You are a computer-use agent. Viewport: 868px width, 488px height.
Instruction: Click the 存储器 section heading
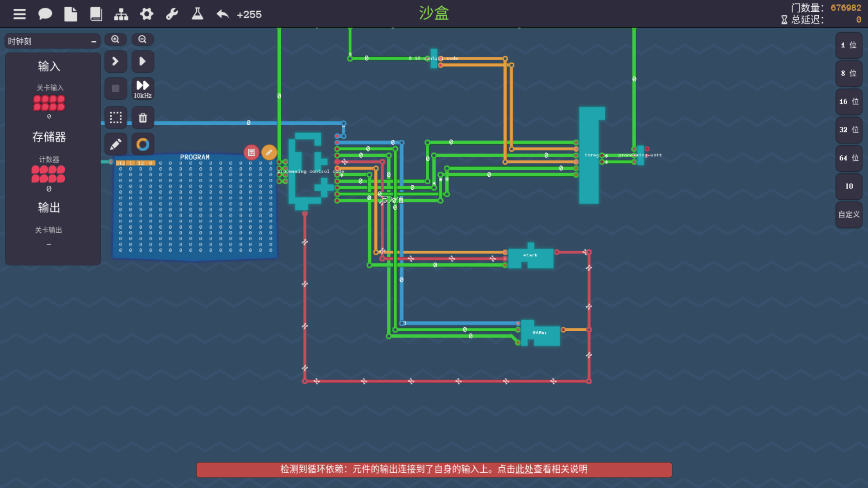pos(49,137)
